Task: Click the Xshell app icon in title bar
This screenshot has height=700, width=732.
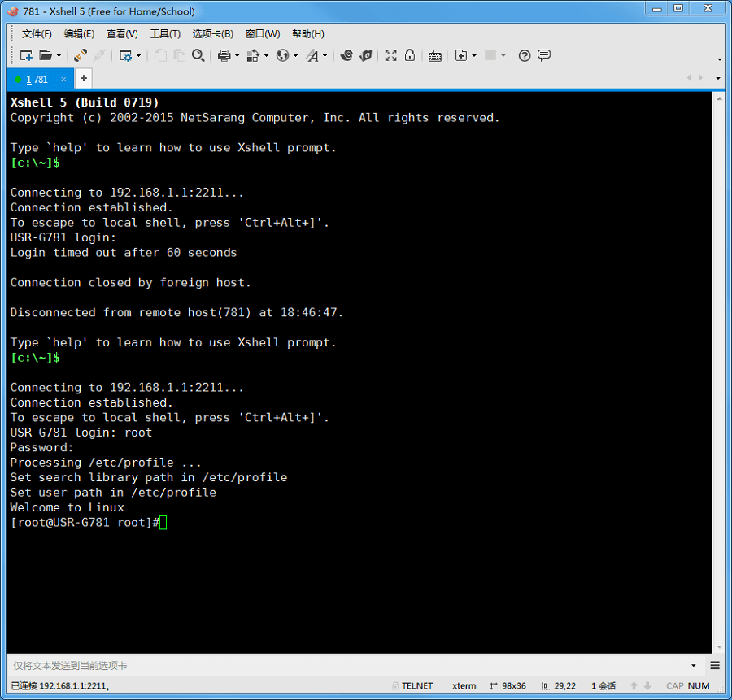Action: (x=13, y=11)
